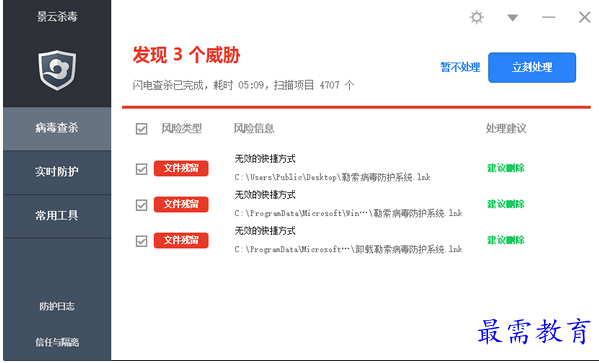Viewport: 599px width, 363px height.
Task: Switch to the 实时防护 tab
Action: 57,172
